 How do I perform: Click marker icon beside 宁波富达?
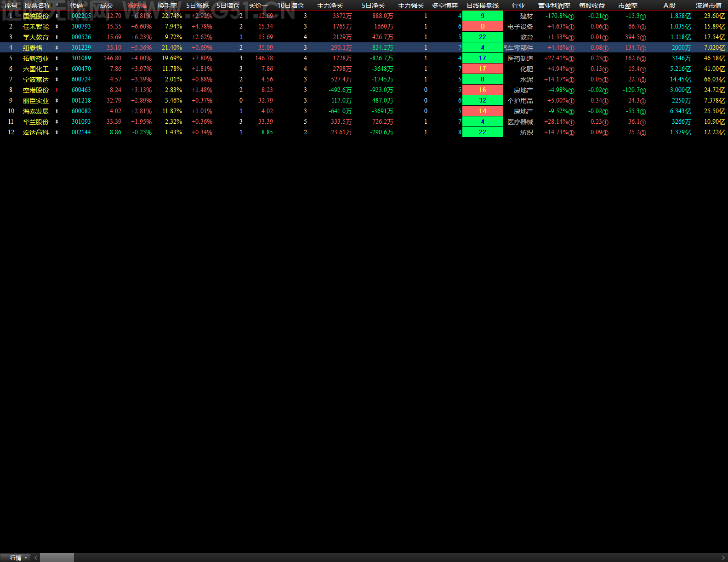click(57, 80)
